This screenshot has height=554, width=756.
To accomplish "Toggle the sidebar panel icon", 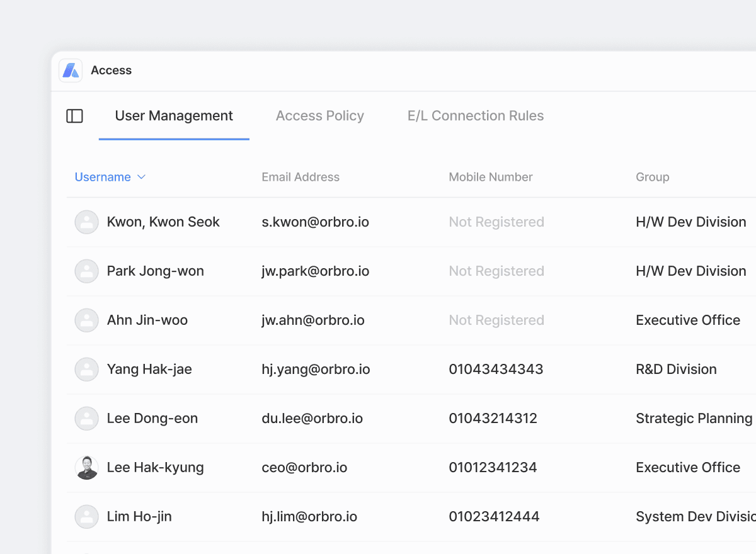I will point(74,116).
